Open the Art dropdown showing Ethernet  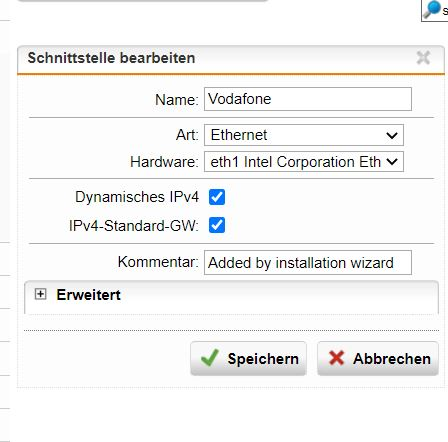304,135
